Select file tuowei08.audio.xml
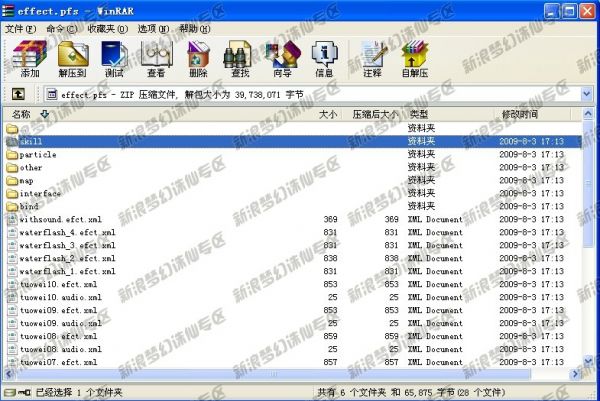 tap(60, 349)
